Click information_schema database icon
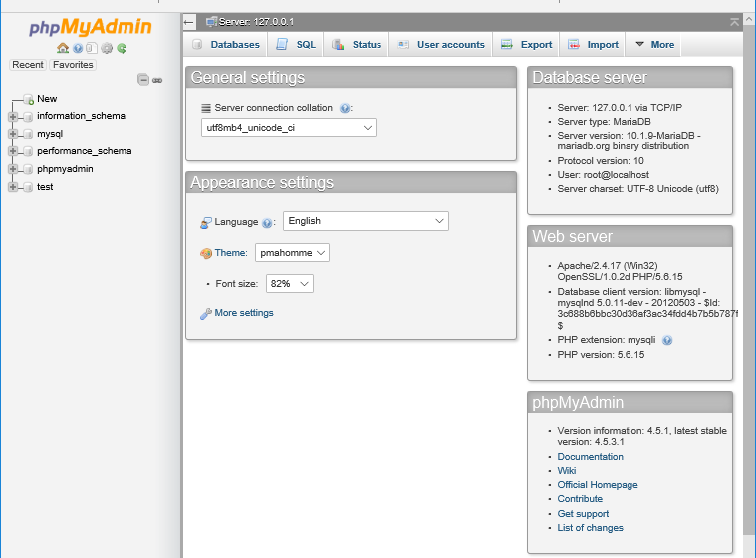This screenshot has height=558, width=756. pyautogui.click(x=28, y=117)
